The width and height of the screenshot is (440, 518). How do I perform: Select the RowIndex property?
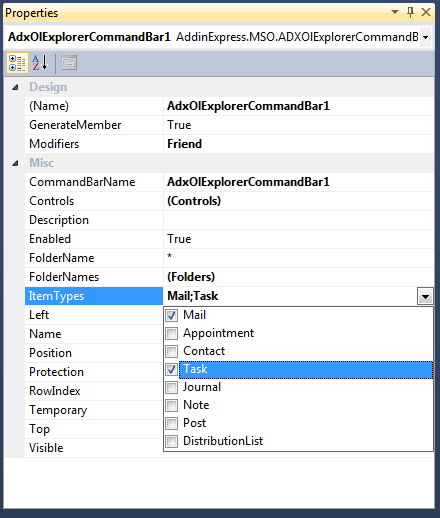(94, 391)
